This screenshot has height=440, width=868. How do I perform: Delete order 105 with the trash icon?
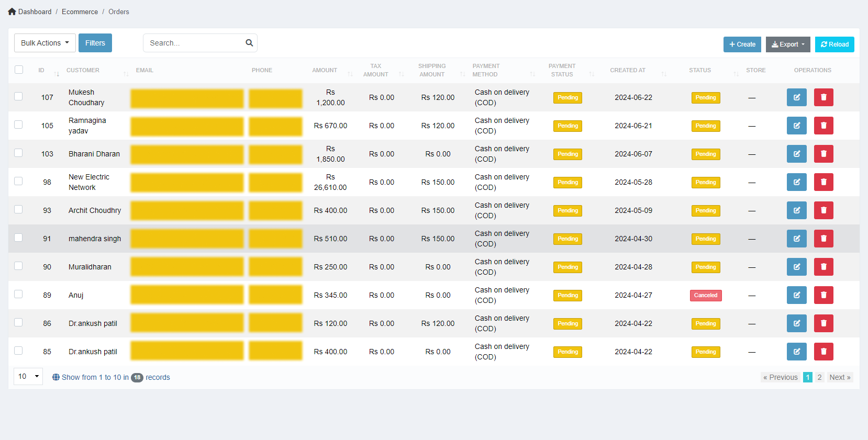pos(824,126)
